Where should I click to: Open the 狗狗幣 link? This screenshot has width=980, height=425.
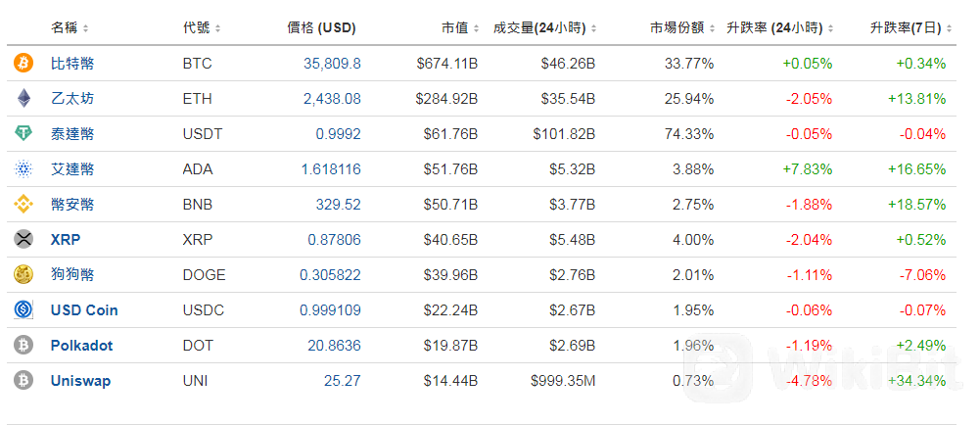click(x=72, y=274)
